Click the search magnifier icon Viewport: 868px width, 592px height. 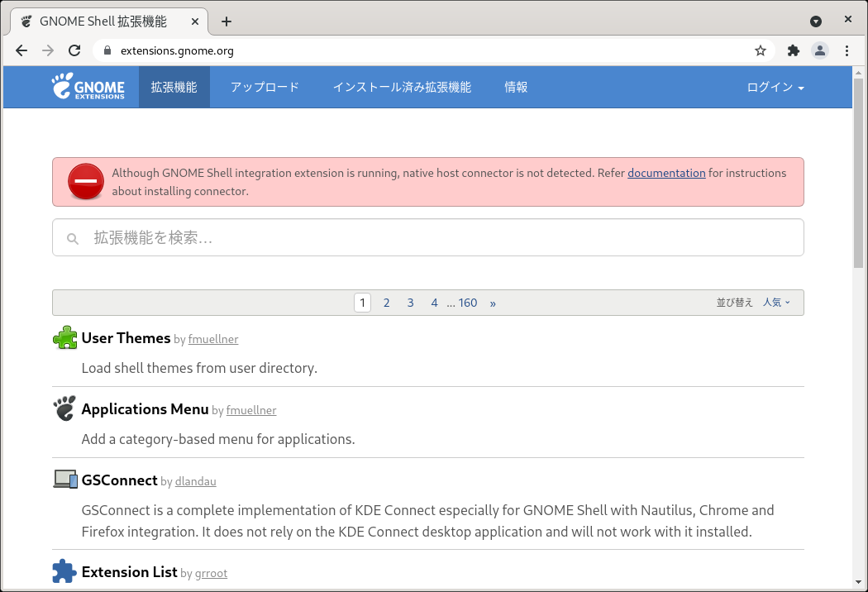(73, 238)
